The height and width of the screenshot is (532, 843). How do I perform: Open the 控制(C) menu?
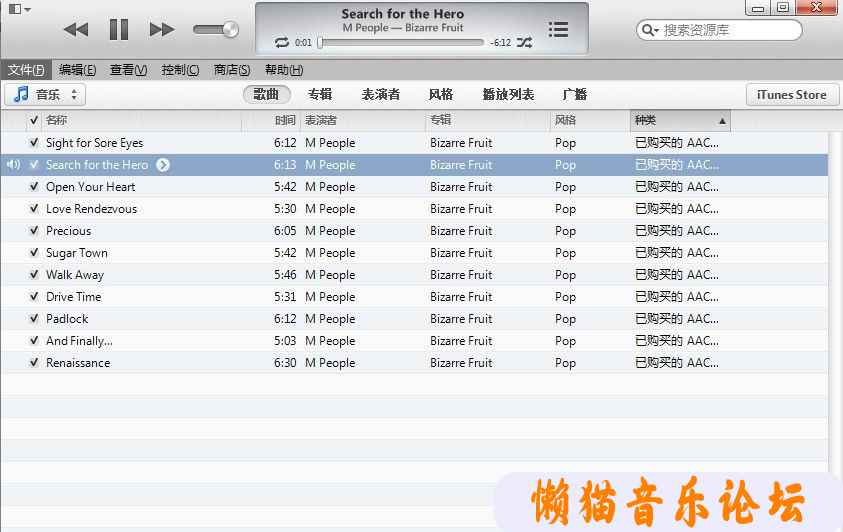click(x=180, y=70)
